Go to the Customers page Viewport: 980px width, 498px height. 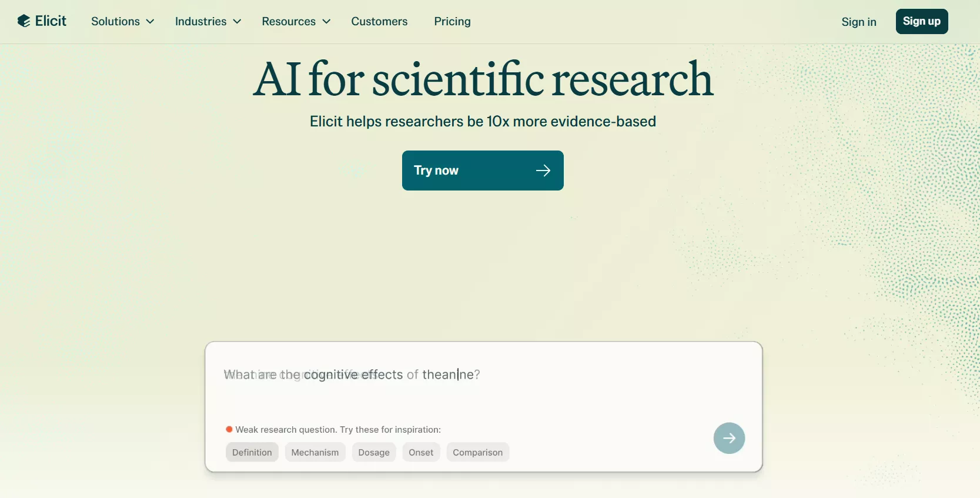click(379, 22)
